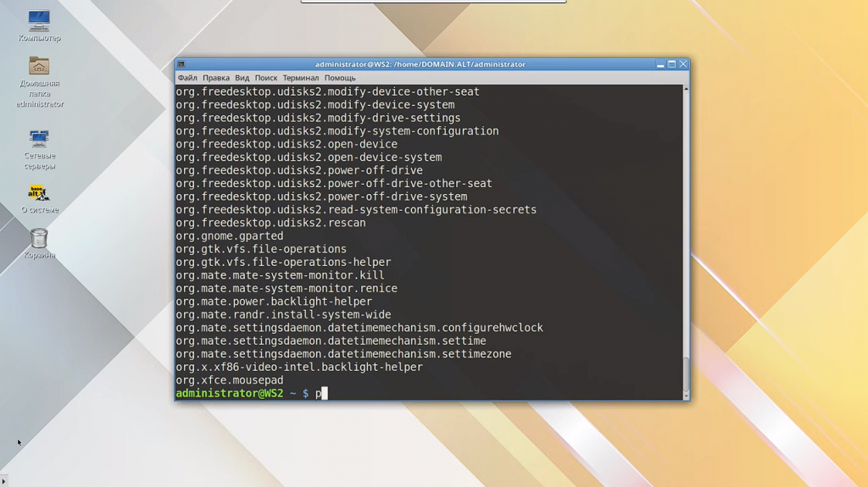Viewport: 868px width, 487px height.
Task: Click udisks2.read-system-configuration-secrets line
Action: click(357, 210)
